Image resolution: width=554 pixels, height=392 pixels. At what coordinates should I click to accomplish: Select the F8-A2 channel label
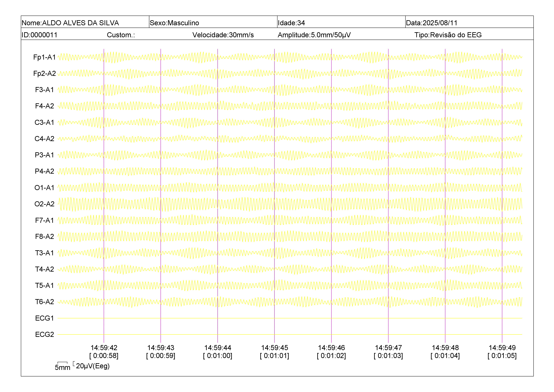point(44,237)
